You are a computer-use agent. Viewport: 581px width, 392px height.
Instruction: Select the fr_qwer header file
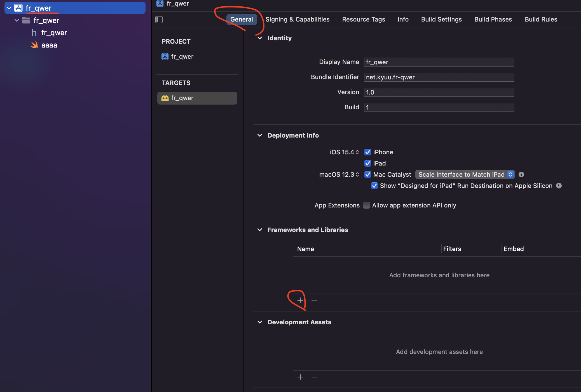(54, 33)
